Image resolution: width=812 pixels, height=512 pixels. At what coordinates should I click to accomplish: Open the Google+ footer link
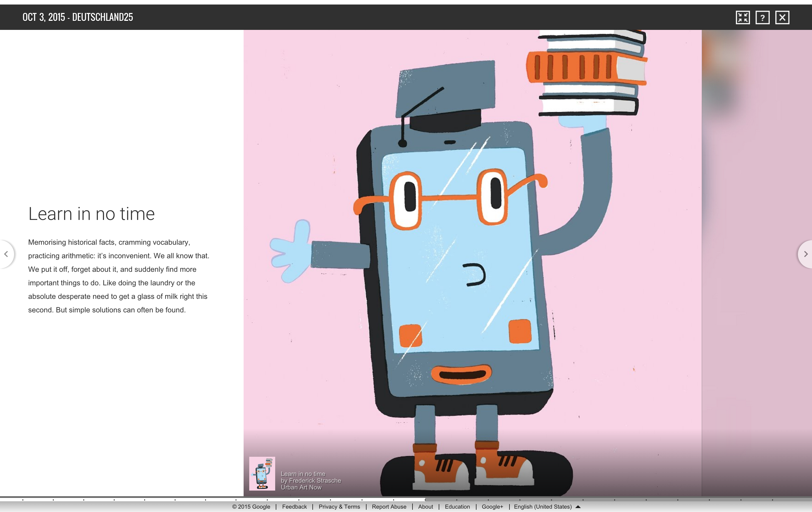tap(492, 507)
